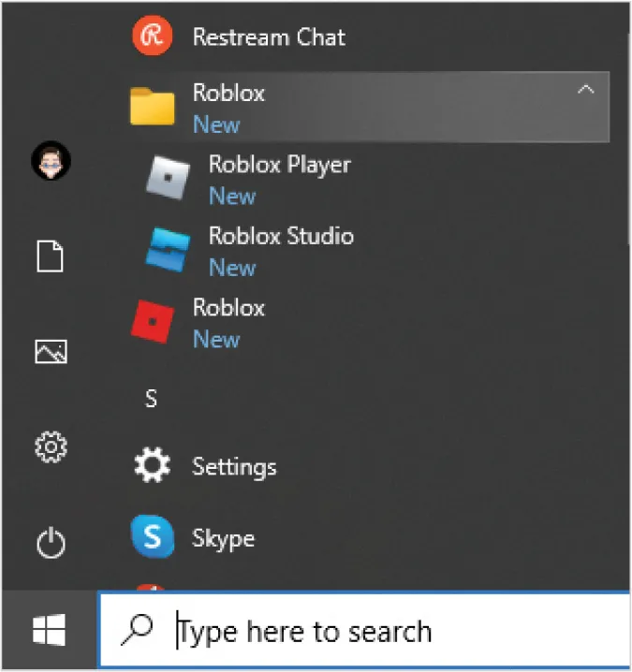
Task: Launch Roblox Player from its icon
Action: 168,178
